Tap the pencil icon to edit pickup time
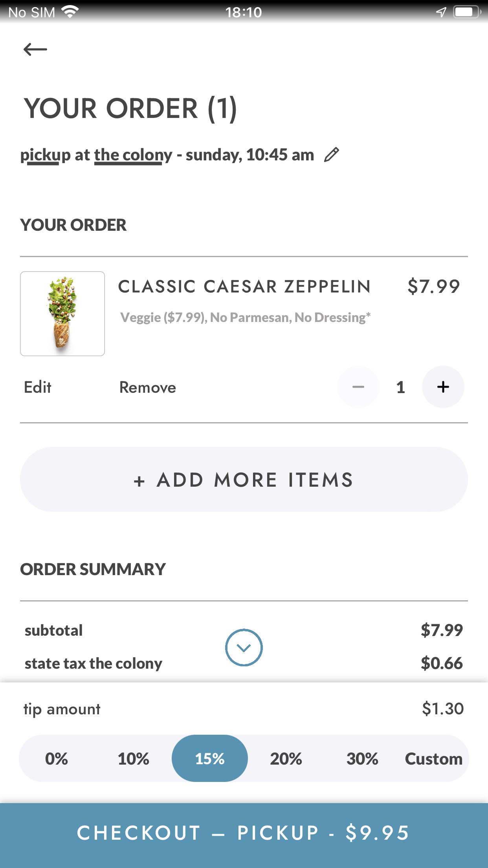This screenshot has width=488, height=868. point(331,154)
